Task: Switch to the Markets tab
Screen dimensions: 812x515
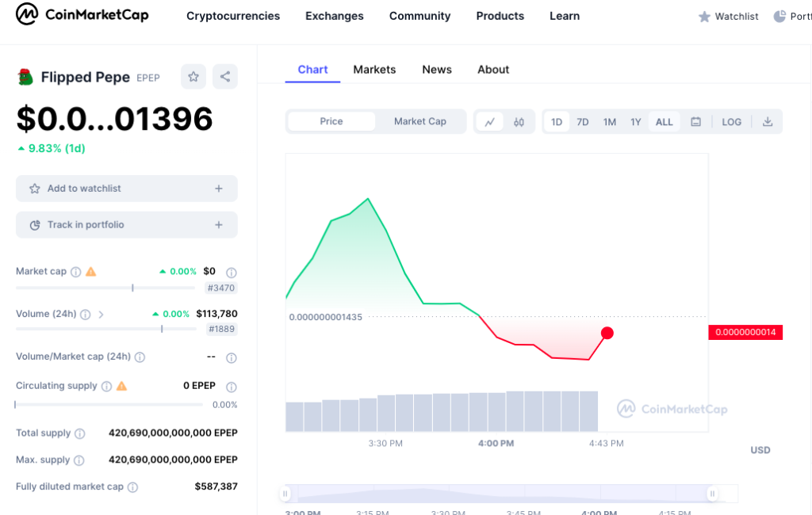Action: (x=374, y=70)
